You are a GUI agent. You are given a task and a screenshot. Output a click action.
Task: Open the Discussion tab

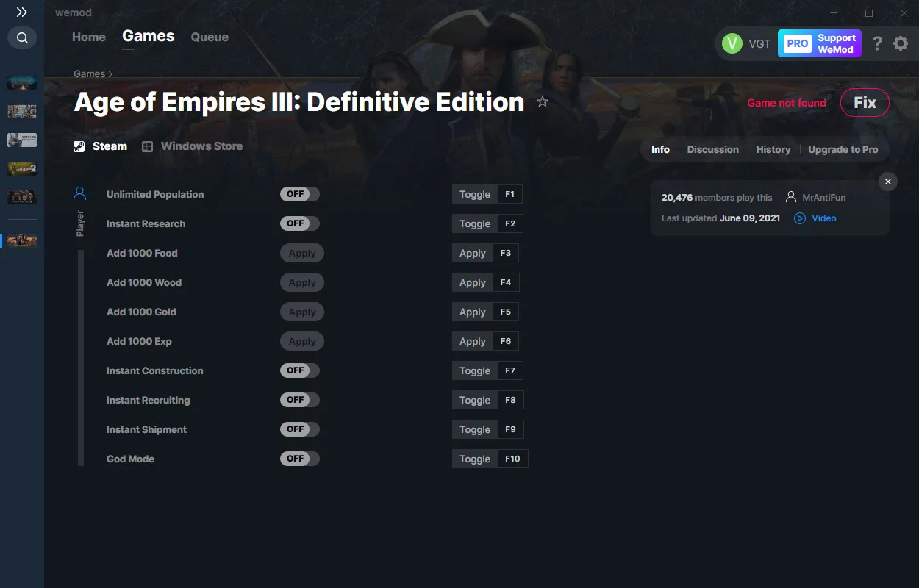[712, 149]
